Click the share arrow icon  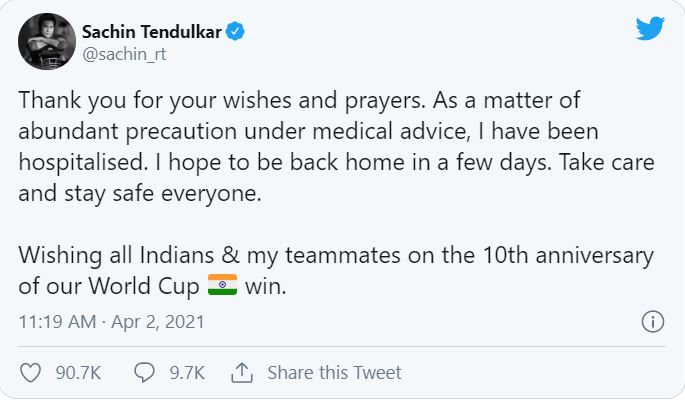pyautogui.click(x=242, y=373)
